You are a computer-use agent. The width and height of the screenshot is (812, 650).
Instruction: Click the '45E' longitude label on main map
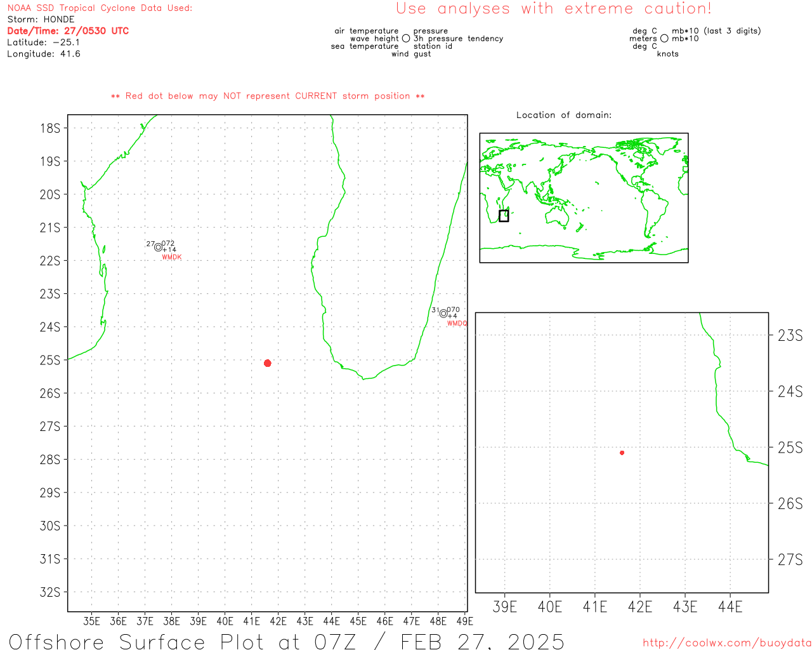click(x=358, y=621)
